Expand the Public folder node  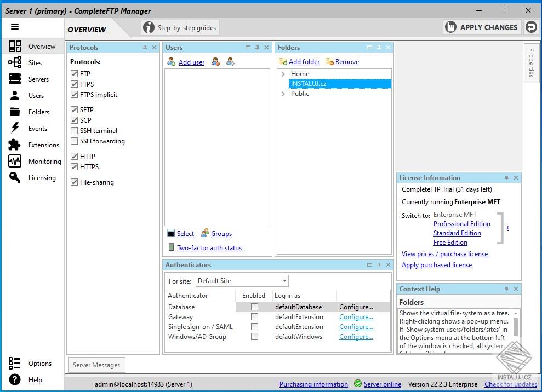283,94
